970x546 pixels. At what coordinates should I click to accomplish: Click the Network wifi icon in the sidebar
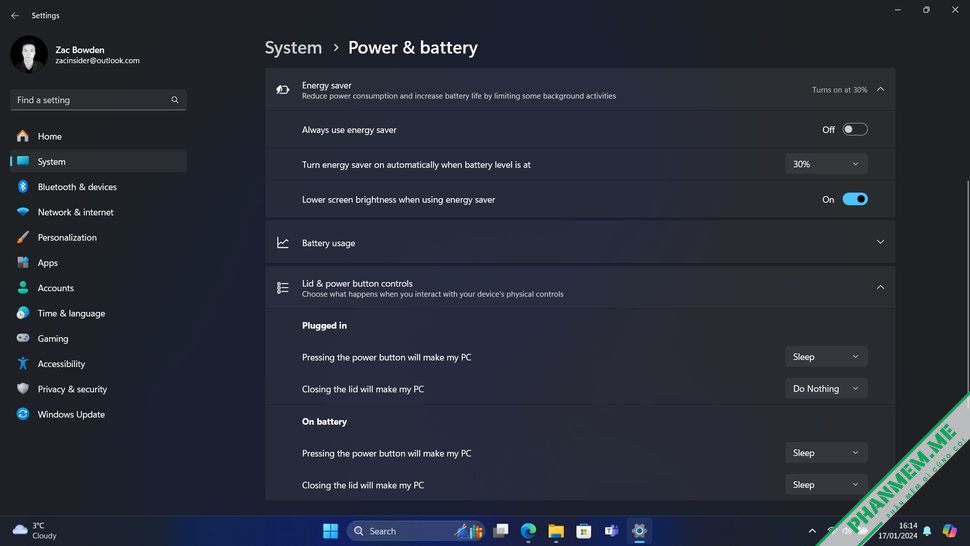pos(23,211)
